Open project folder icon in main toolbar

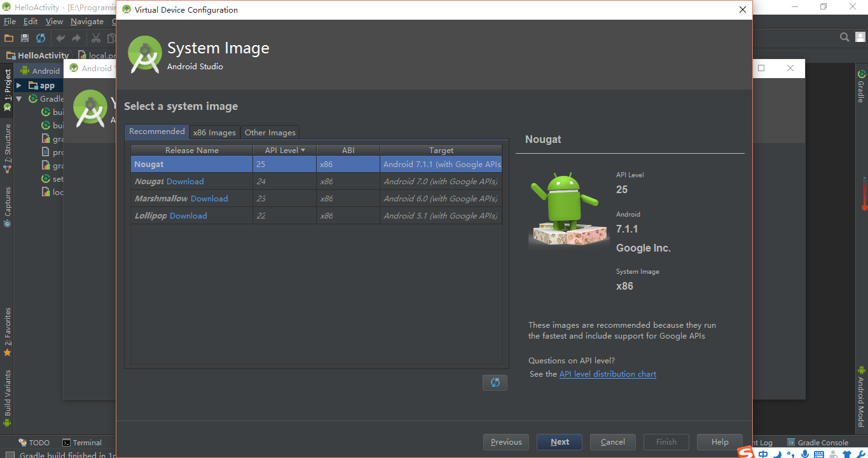coord(9,38)
